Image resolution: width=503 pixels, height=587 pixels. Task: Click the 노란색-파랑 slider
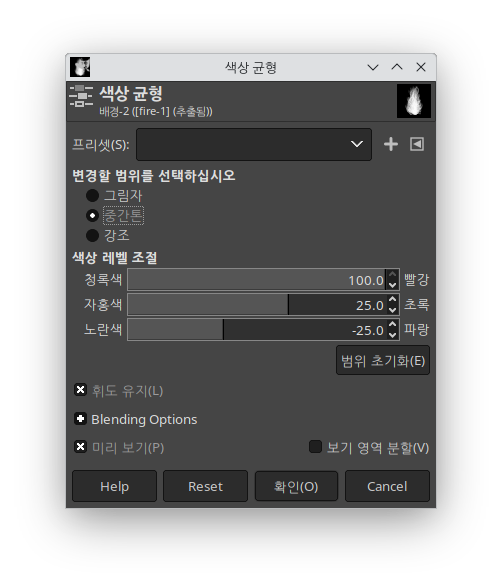(x=256, y=330)
